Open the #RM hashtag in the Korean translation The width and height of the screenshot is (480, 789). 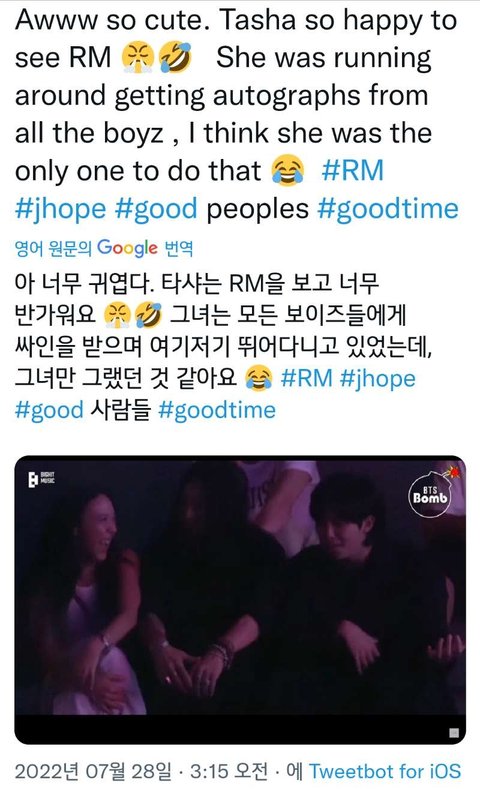pyautogui.click(x=306, y=378)
